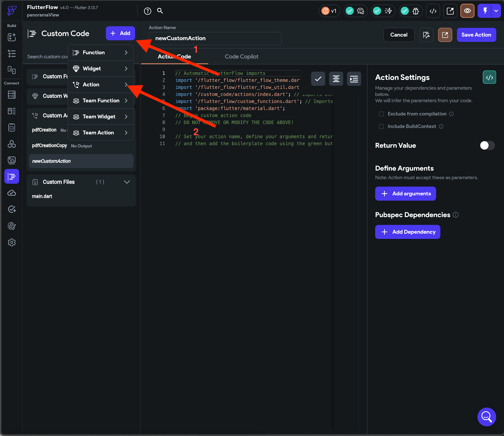Click the Action Name input field

point(215,38)
